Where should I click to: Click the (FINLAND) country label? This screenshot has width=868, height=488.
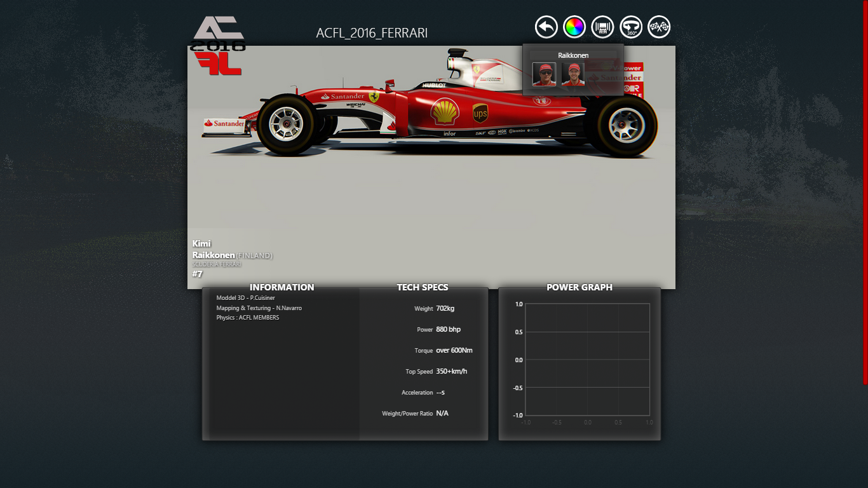click(x=254, y=255)
